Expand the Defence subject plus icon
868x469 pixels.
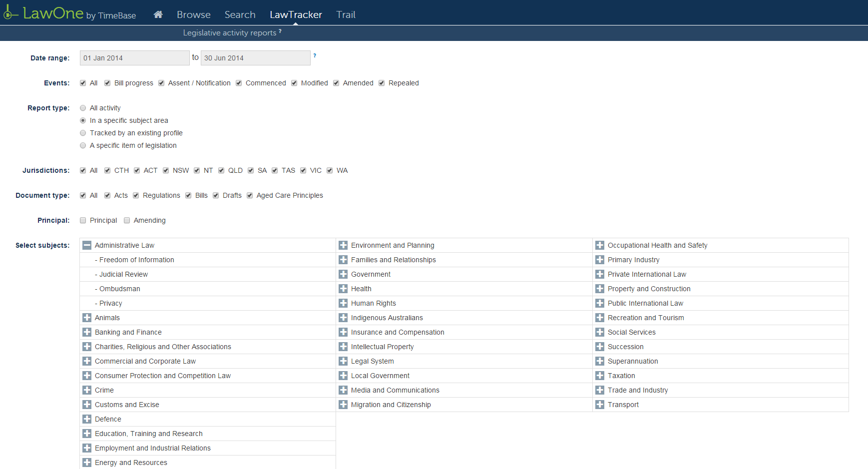[87, 419]
